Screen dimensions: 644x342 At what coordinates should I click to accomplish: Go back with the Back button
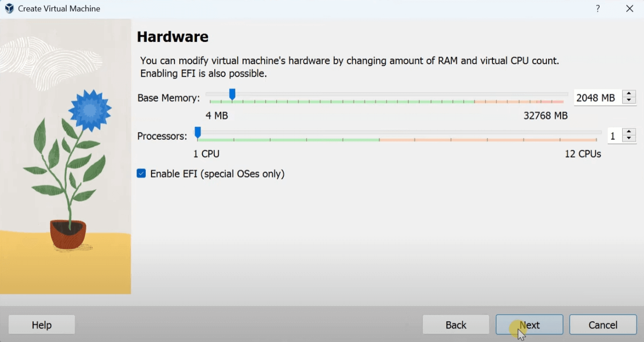(x=455, y=325)
